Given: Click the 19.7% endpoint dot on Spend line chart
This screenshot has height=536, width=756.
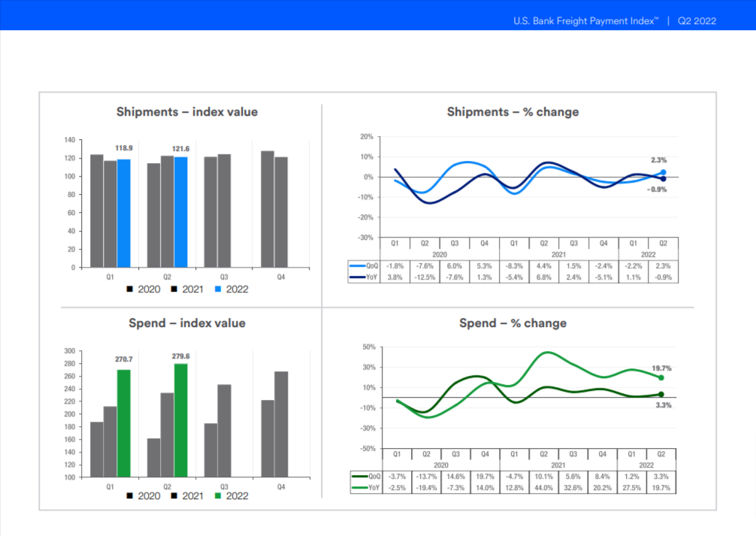Looking at the screenshot, I should tap(661, 377).
